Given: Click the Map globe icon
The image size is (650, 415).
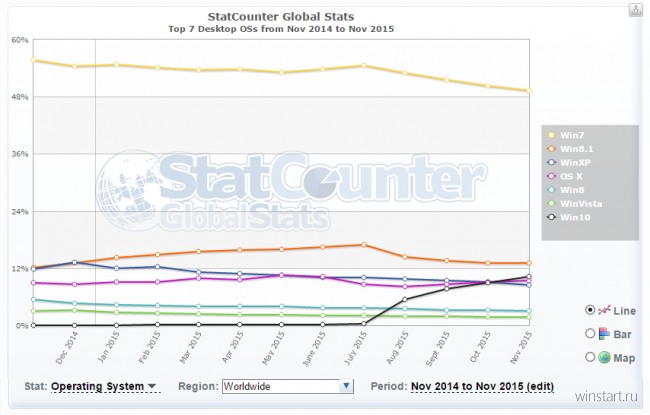Looking at the screenshot, I should (x=604, y=357).
